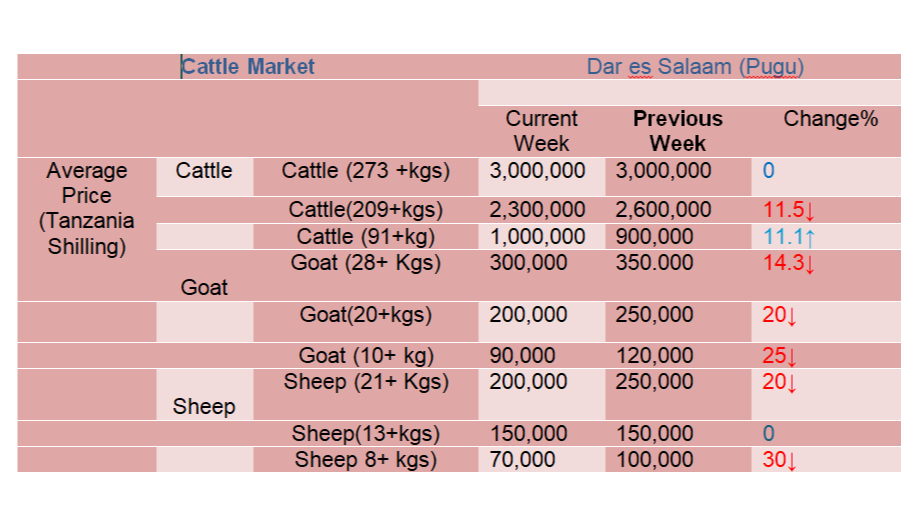This screenshot has width=916, height=515.
Task: Select the 70,000 sheep price cell
Action: 522,460
